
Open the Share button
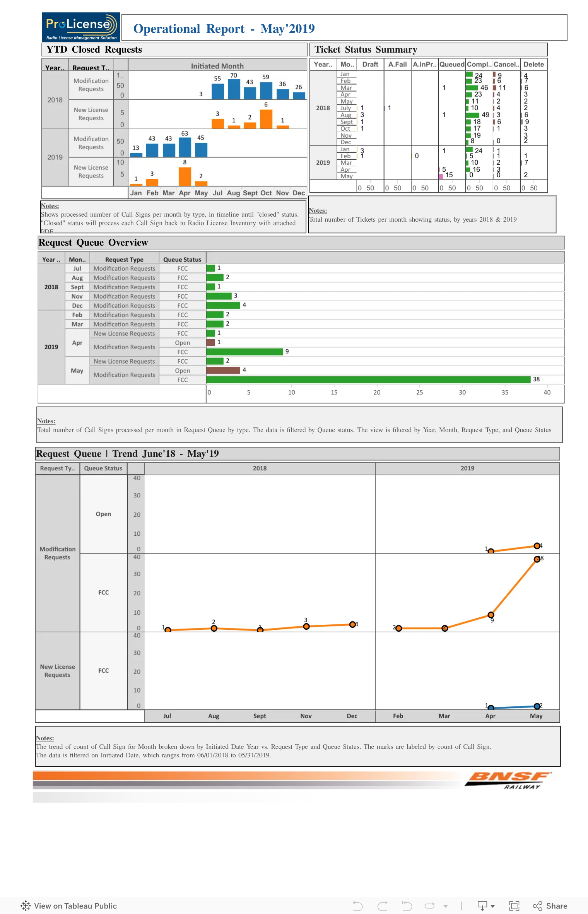pos(550,905)
